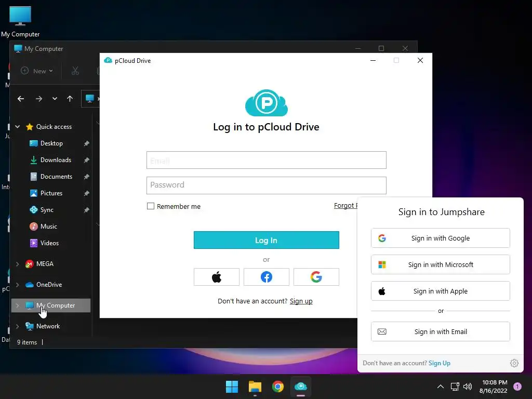
Task: Click the pCloud Drive title bar icon
Action: [108, 60]
